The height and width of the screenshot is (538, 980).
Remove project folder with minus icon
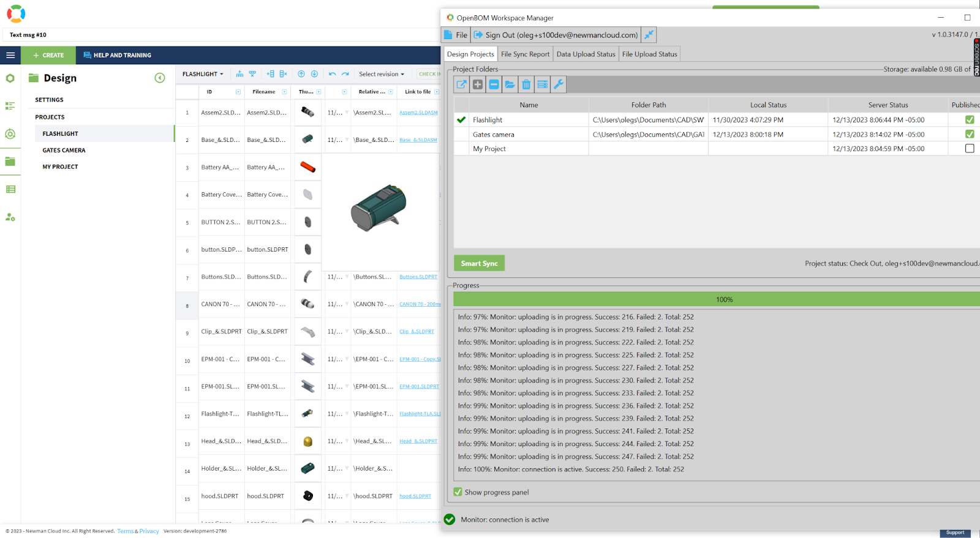(x=494, y=84)
